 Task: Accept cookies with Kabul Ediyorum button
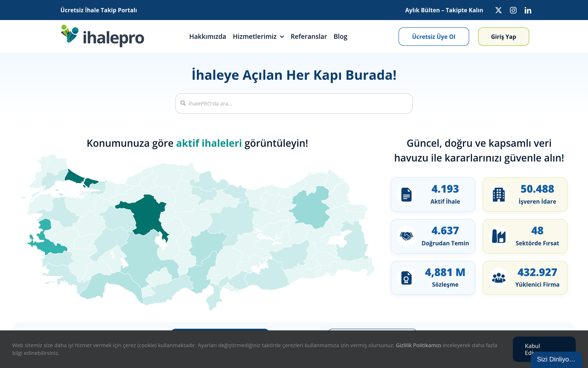544,349
